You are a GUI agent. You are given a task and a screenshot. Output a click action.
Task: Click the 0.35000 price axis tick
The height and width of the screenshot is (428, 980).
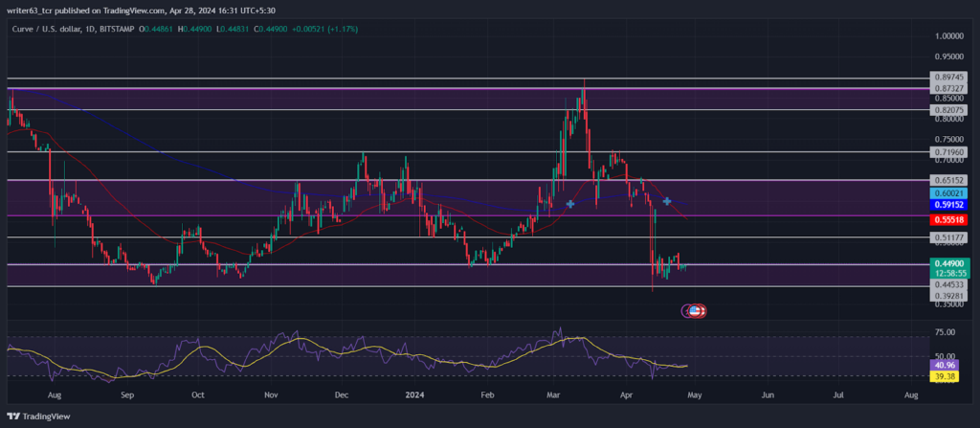tap(950, 304)
